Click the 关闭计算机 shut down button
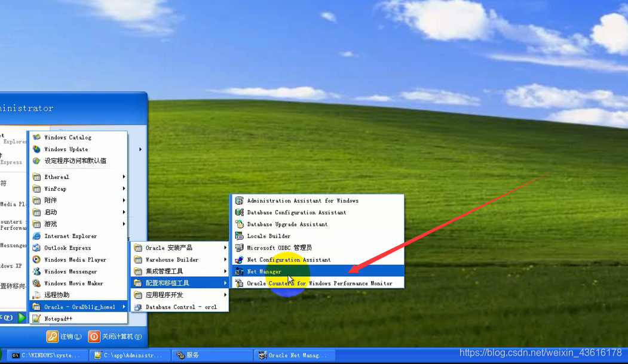 pos(115,337)
